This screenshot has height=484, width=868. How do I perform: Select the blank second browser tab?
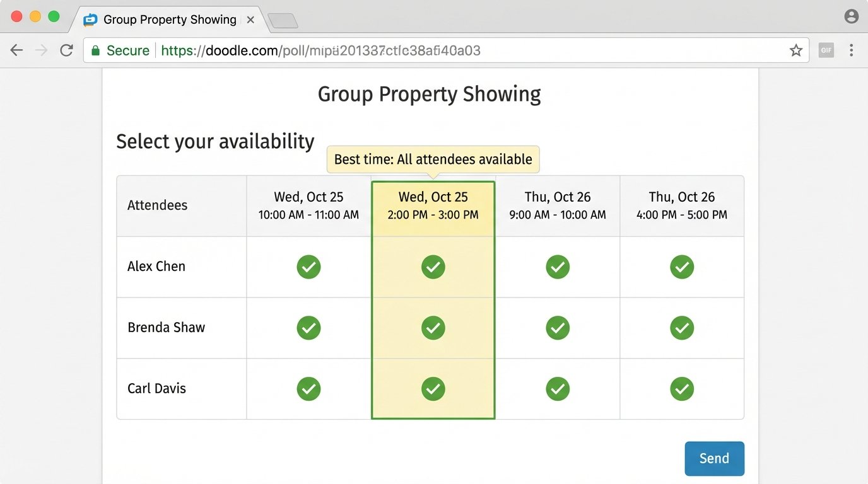tap(283, 20)
